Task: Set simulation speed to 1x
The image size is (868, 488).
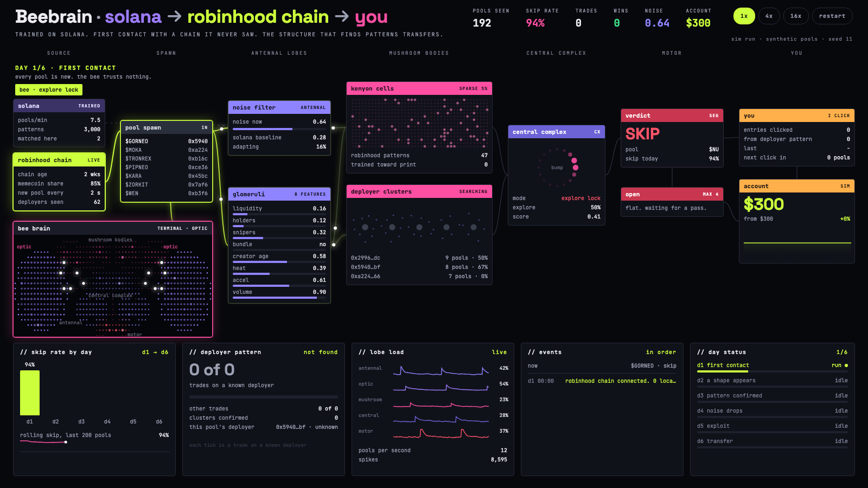Action: (744, 16)
